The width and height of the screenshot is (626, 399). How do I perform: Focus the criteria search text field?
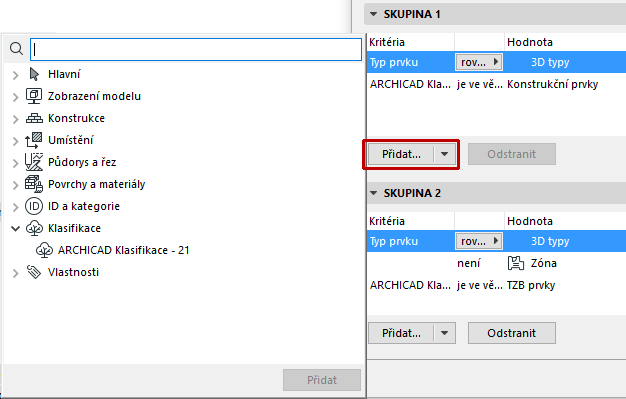click(196, 50)
